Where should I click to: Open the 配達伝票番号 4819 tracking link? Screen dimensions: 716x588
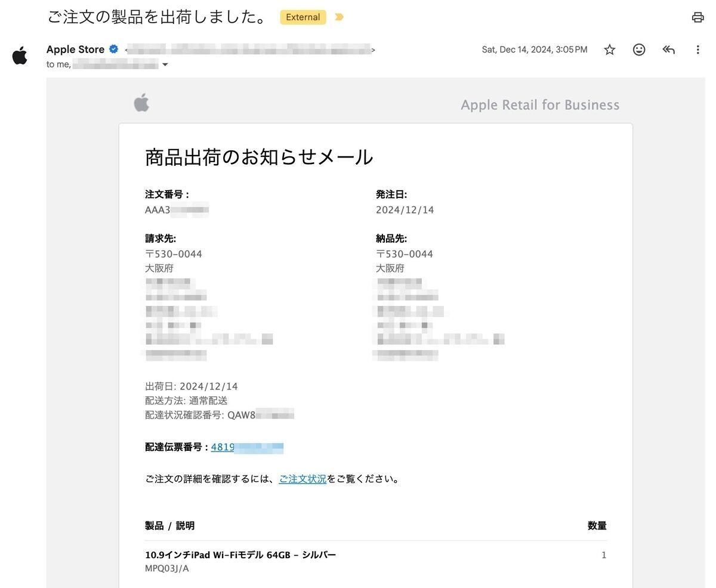(x=247, y=447)
